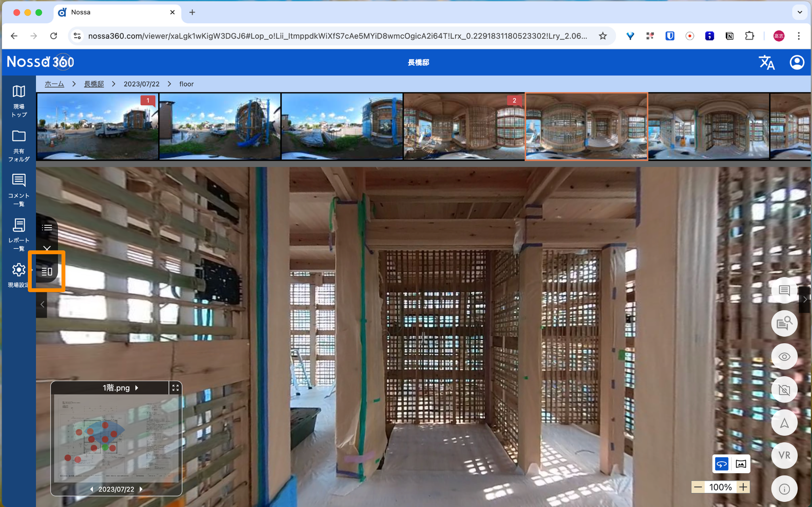Viewport: 812px width, 507px height.
Task: Toggle the eye visibility button
Action: click(x=784, y=357)
